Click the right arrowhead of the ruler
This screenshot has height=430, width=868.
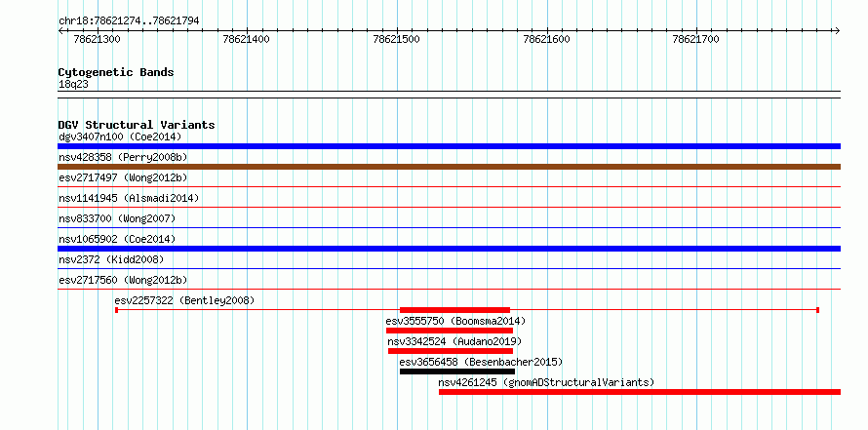pos(837,30)
